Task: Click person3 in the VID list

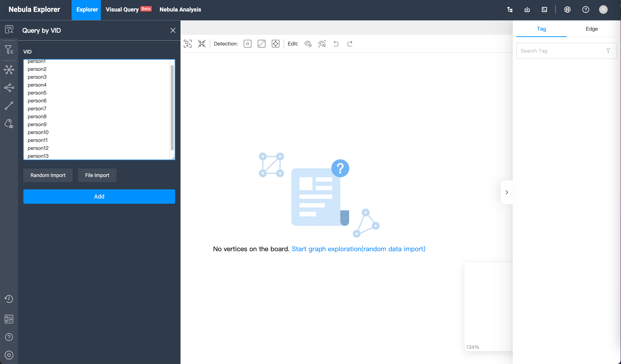Action: (x=37, y=77)
